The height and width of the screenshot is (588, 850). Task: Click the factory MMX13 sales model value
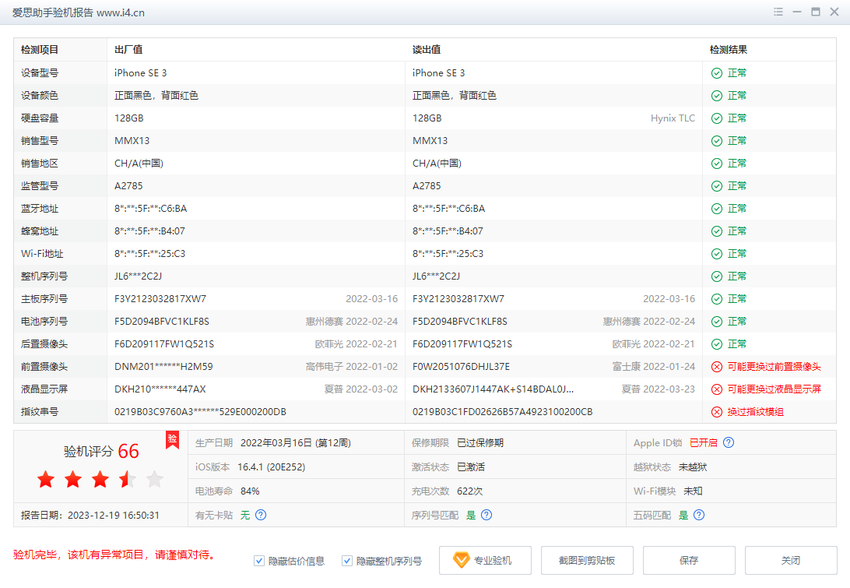[x=132, y=141]
